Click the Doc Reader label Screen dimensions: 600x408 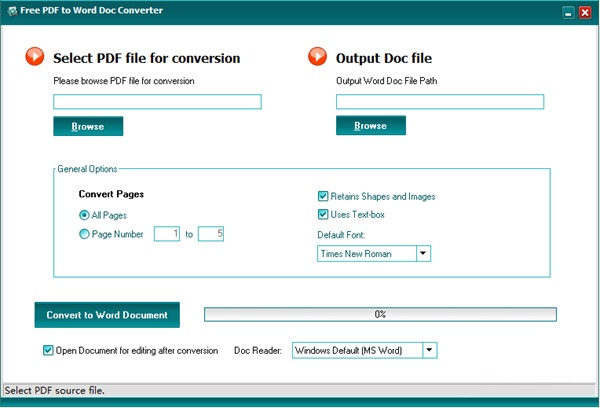pos(258,350)
